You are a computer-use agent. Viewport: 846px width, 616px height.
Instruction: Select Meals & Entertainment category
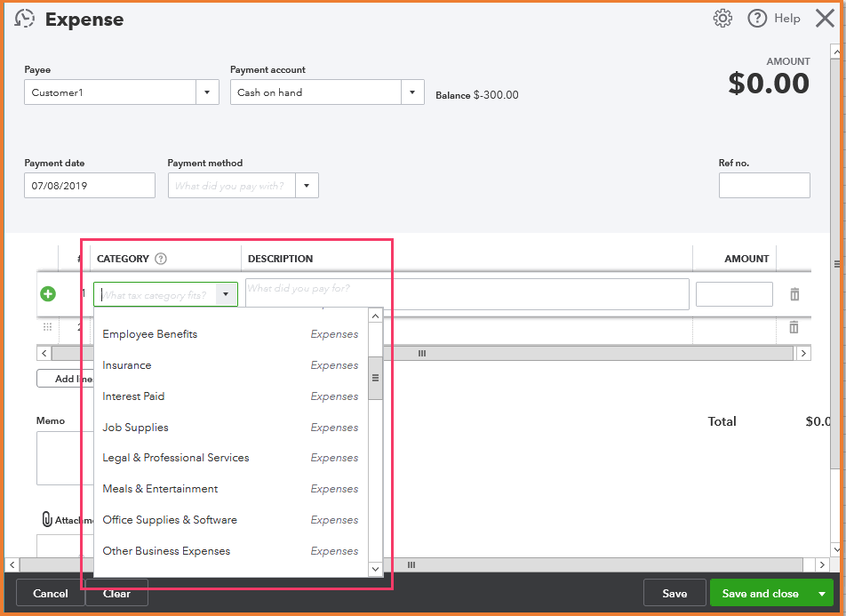click(230, 489)
